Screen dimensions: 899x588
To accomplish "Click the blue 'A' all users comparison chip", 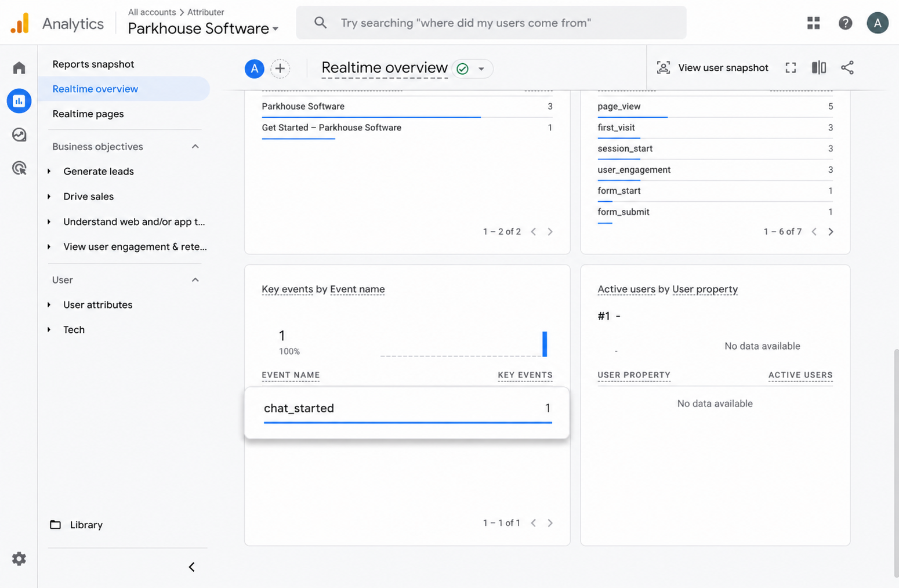I will click(x=254, y=68).
